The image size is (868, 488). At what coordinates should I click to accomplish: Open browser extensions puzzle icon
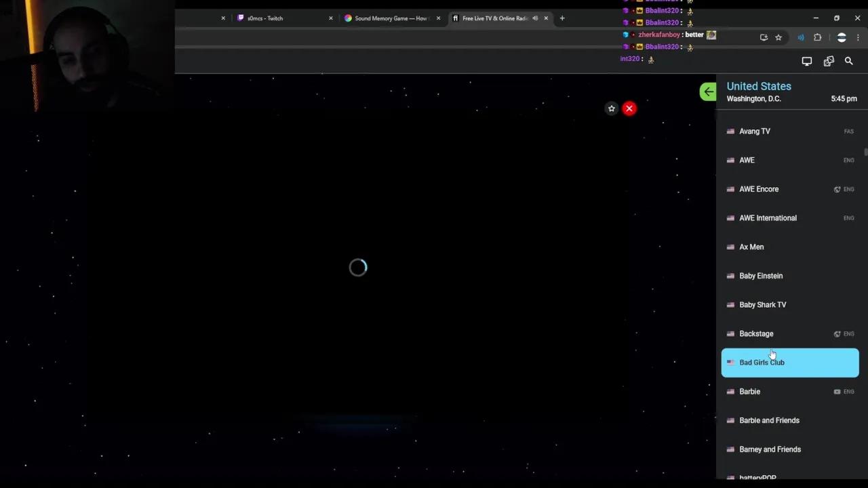[x=817, y=38]
